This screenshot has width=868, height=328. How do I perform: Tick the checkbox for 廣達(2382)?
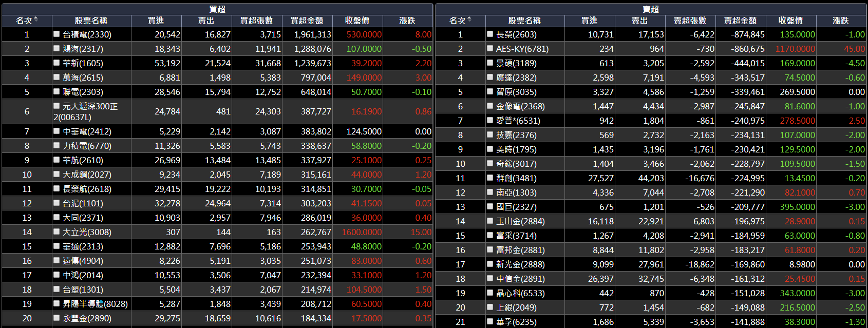point(490,77)
